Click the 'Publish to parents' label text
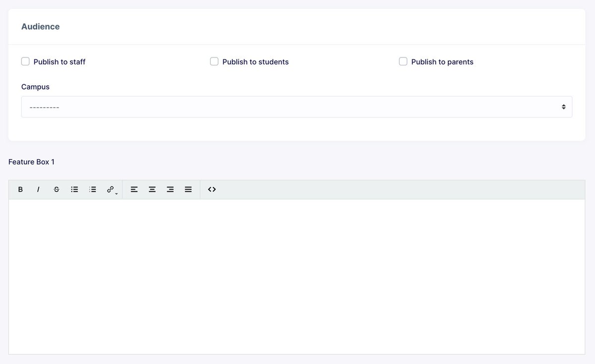595x364 pixels. coord(442,62)
